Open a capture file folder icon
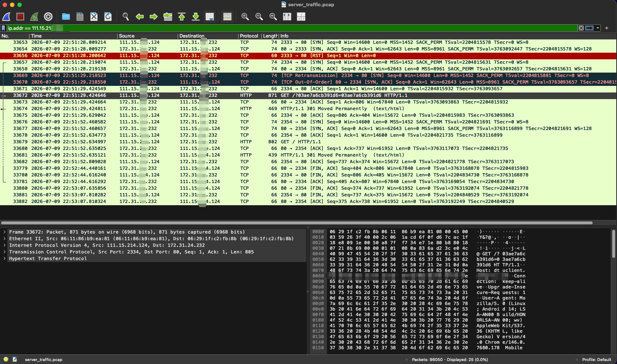Screen dimensions: 617x364 (x=66, y=17)
